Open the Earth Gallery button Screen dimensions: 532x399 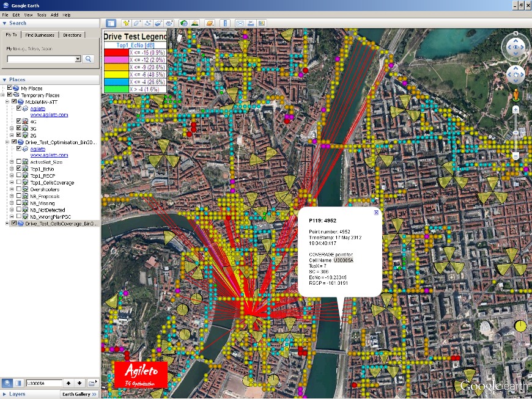click(x=79, y=394)
